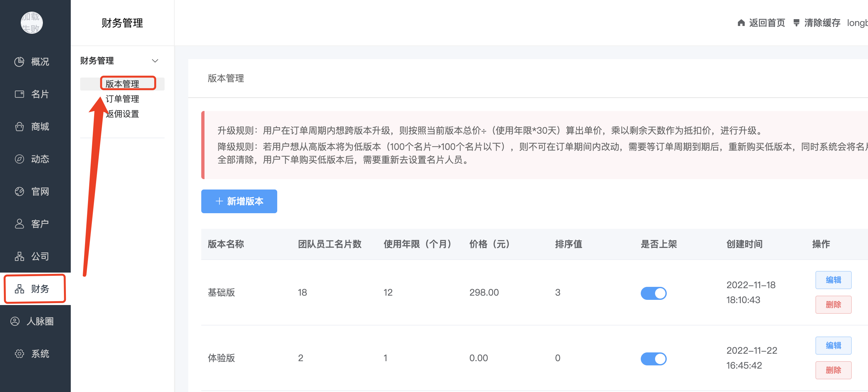868x392 pixels.
Task: Go to 人脉圈 menu label
Action: pos(40,321)
